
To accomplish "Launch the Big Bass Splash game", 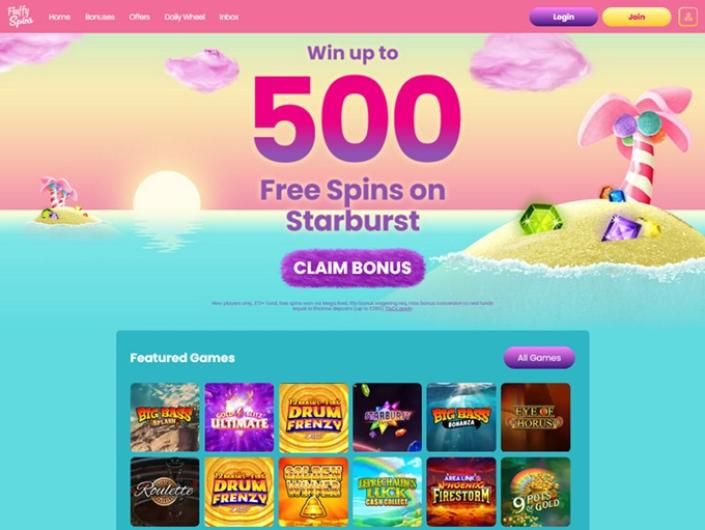I will (165, 417).
